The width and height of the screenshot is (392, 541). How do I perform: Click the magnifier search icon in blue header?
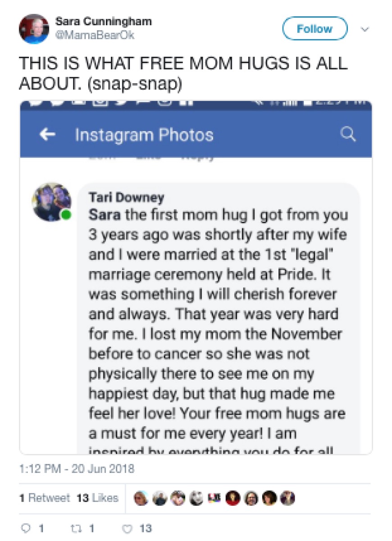(x=348, y=134)
